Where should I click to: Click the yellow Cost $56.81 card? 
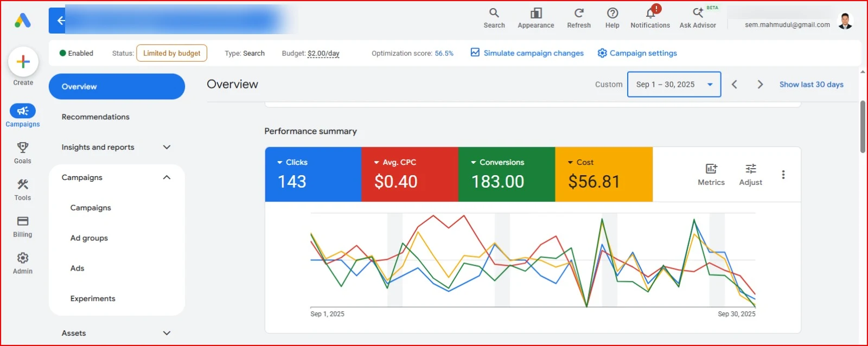click(x=604, y=175)
